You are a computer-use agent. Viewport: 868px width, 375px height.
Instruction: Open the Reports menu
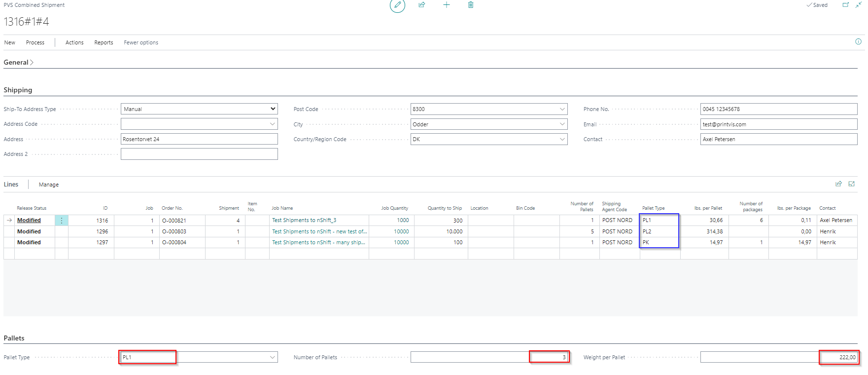click(104, 42)
